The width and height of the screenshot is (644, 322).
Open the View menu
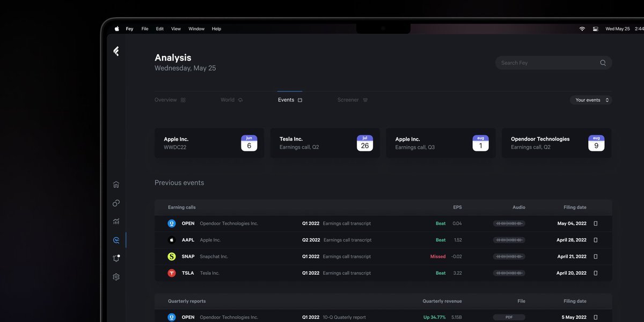[x=176, y=29]
